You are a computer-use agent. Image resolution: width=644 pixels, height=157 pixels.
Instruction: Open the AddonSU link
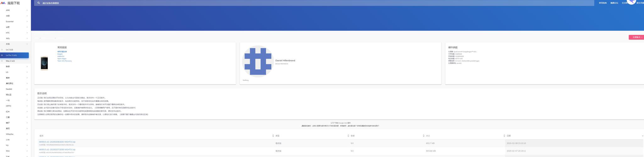click(x=61, y=56)
